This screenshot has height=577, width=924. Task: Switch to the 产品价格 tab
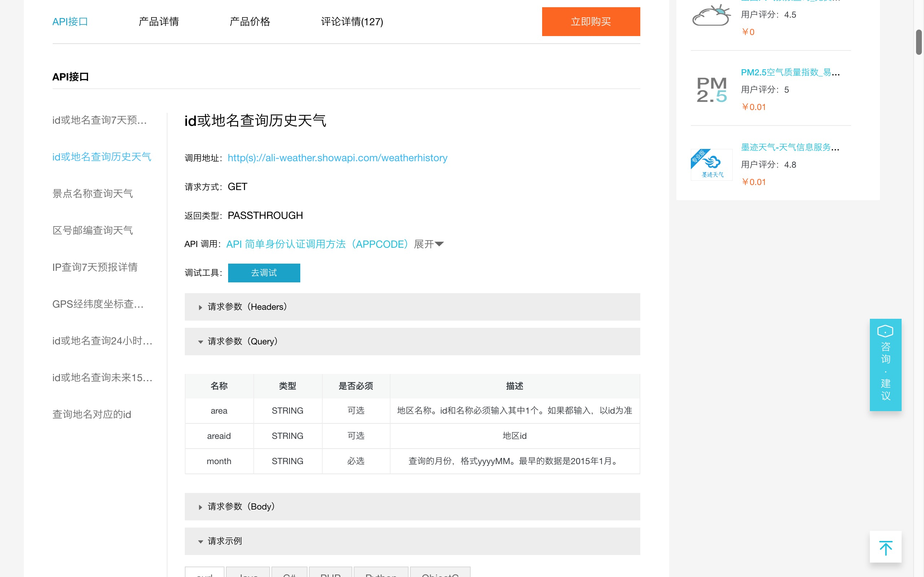250,22
